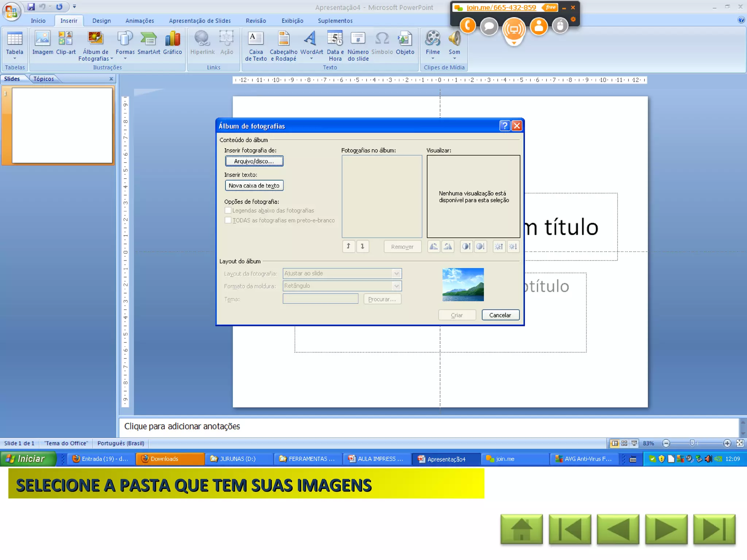Open Layout da fotografia dropdown
747x560 pixels.
click(x=396, y=273)
